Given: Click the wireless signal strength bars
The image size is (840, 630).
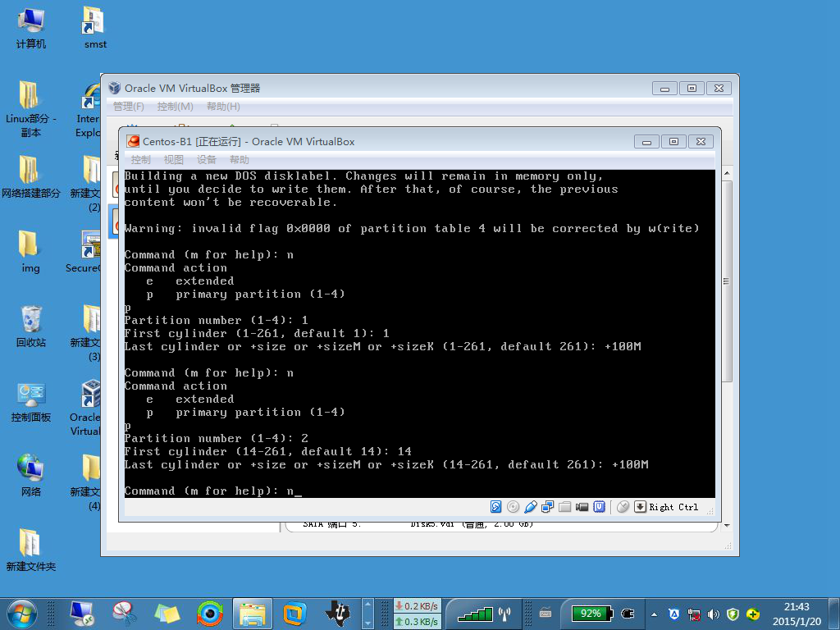Looking at the screenshot, I should tap(475, 614).
